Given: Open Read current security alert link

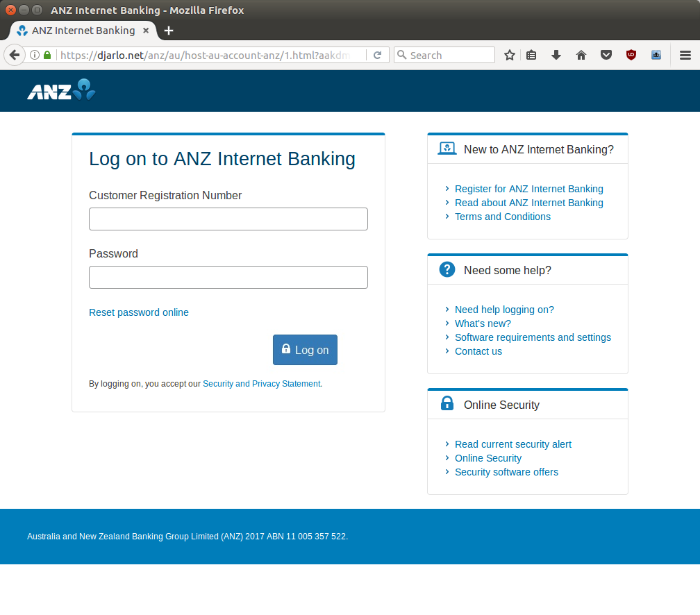Looking at the screenshot, I should [x=513, y=444].
